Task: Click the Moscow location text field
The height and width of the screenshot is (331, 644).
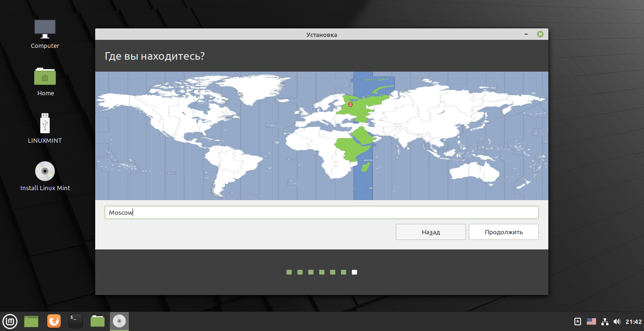Action: [x=321, y=212]
